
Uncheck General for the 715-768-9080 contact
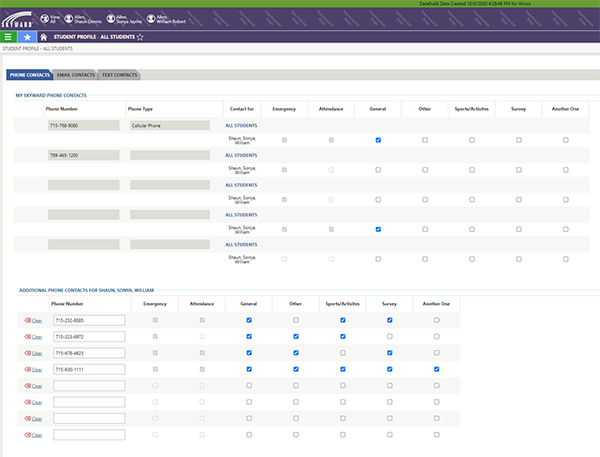[378, 140]
